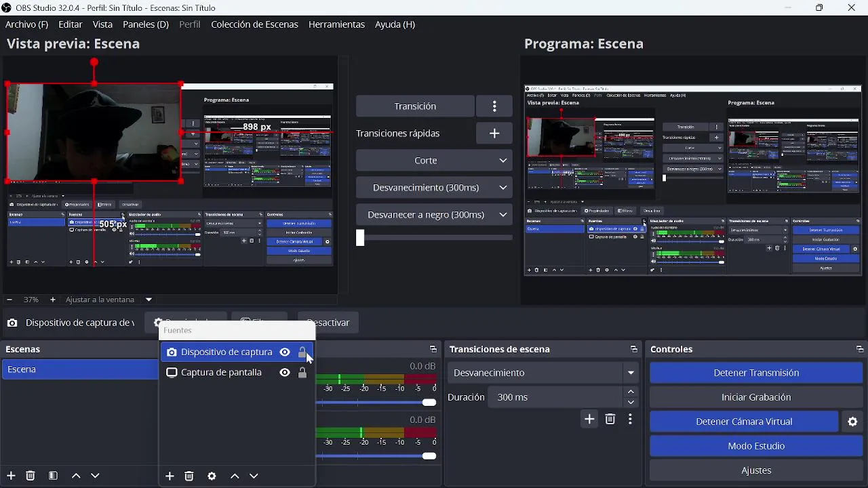Zoom in the preview with the plus icon
The width and height of the screenshot is (868, 488).
pyautogui.click(x=53, y=300)
